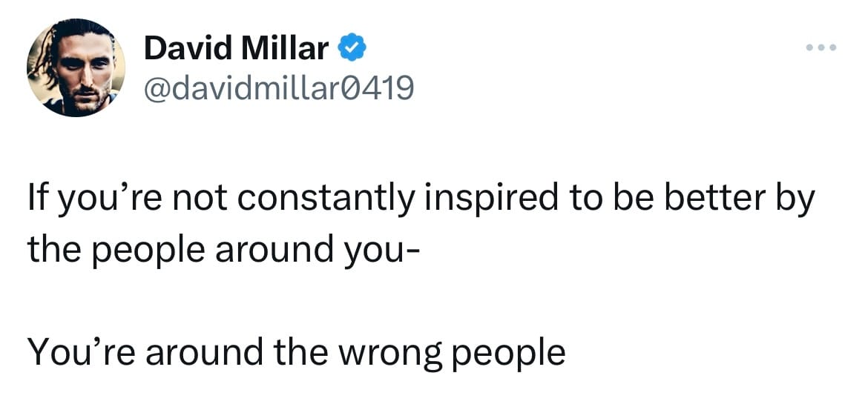This screenshot has height=407, width=868.
Task: Click the blue verified checkmark badge
Action: tap(352, 48)
